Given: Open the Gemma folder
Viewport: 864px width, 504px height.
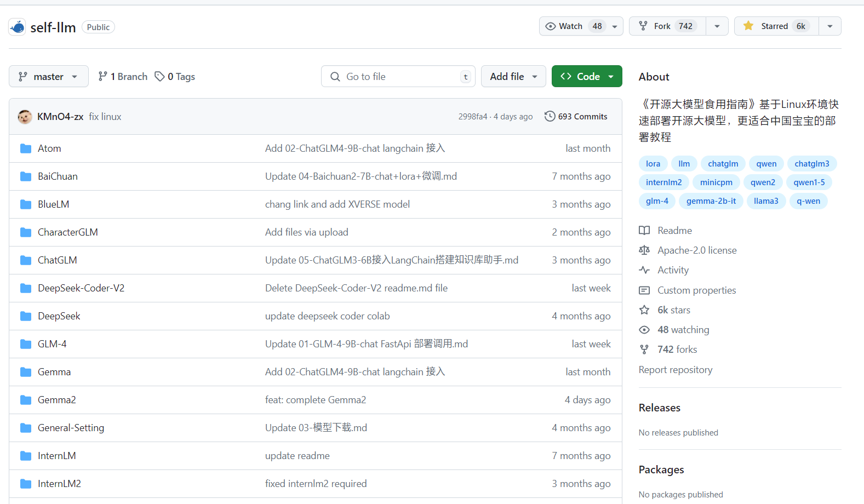Looking at the screenshot, I should click(x=54, y=372).
